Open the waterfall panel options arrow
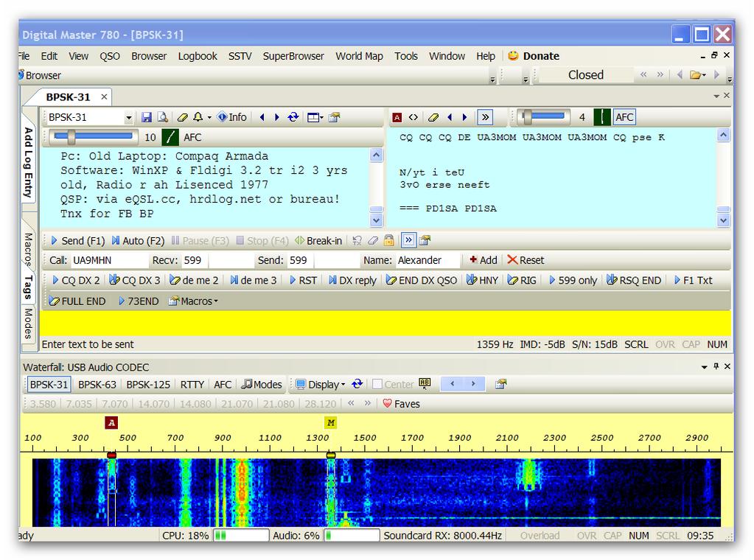This screenshot has height=560, width=754. pyautogui.click(x=705, y=367)
